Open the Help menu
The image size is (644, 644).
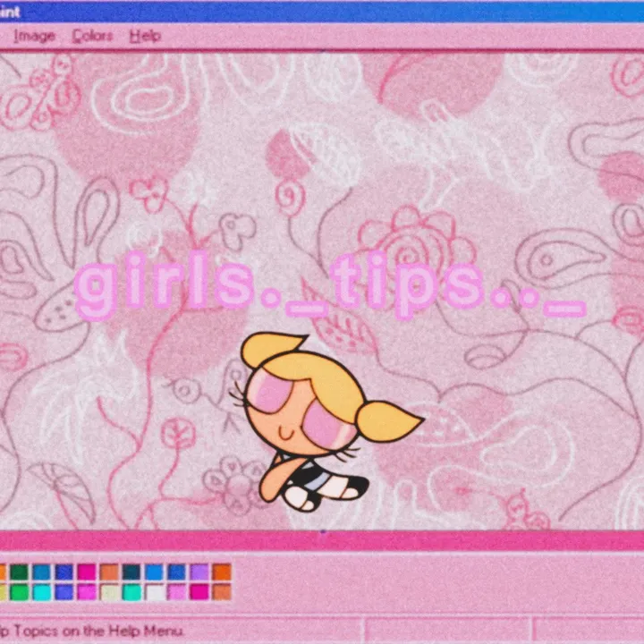coord(145,36)
